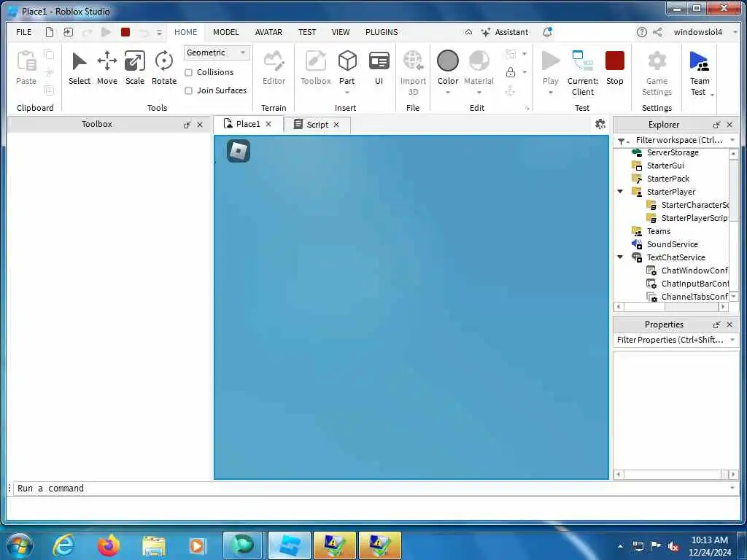
Task: Stop the running test
Action: tap(614, 69)
